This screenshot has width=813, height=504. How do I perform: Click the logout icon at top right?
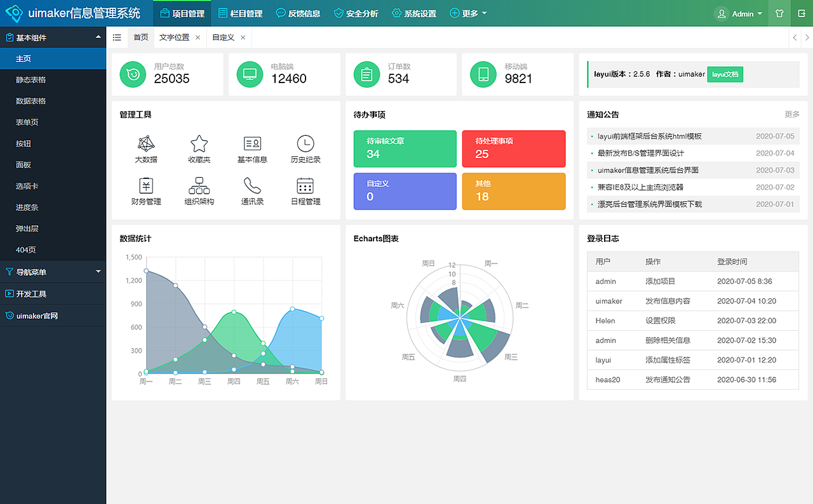[x=802, y=13]
